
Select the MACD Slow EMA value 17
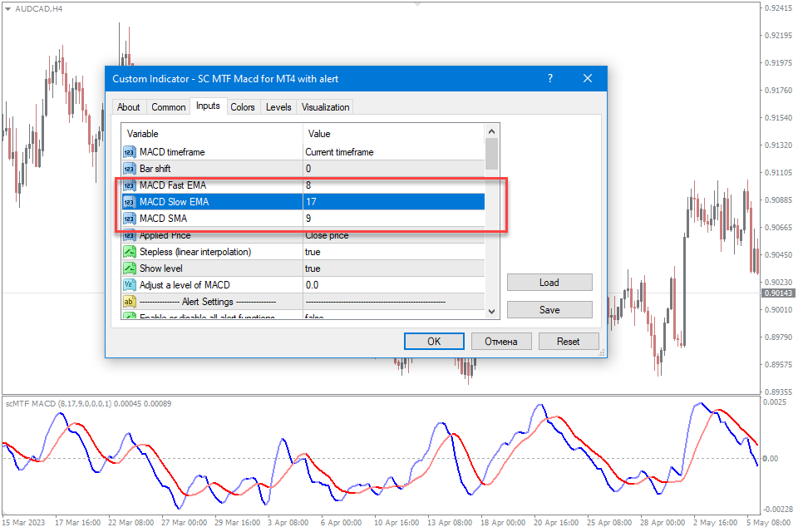point(392,202)
